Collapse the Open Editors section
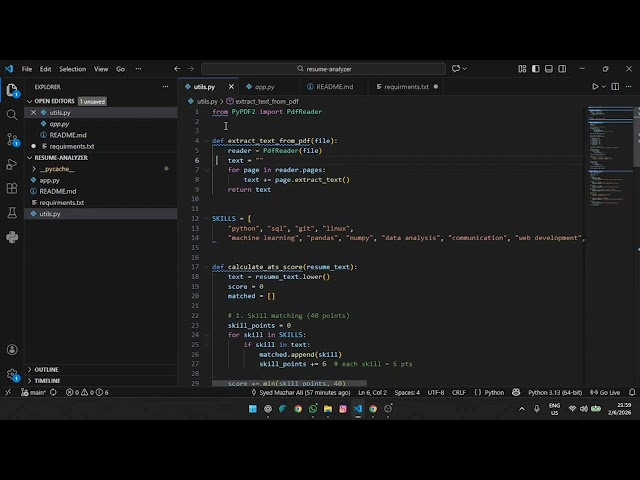Viewport: 640px width, 480px height. pyautogui.click(x=29, y=101)
